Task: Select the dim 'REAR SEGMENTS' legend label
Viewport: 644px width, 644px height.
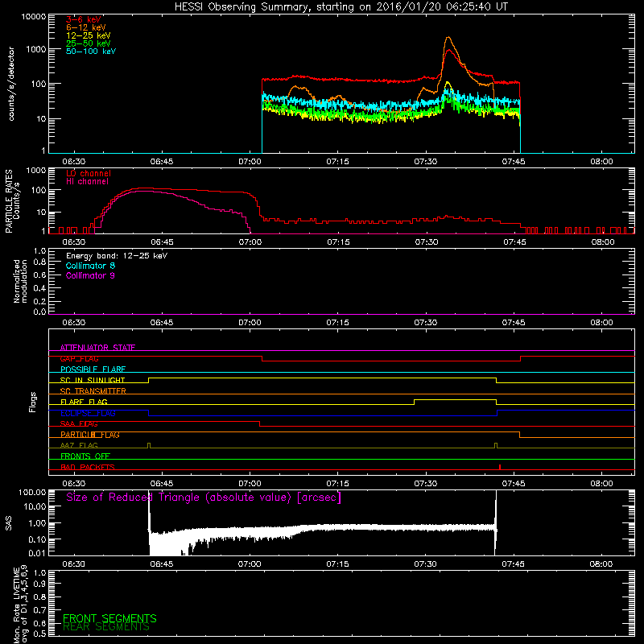Action: (106, 627)
